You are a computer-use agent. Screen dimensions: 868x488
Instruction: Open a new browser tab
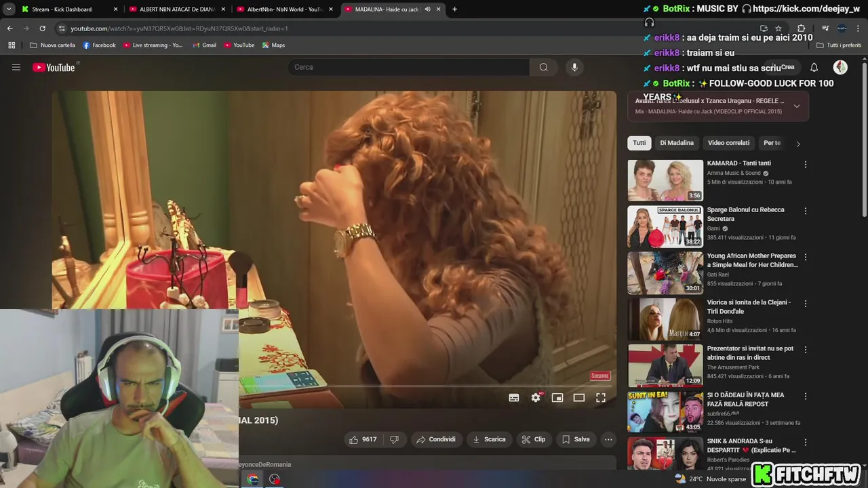454,9
